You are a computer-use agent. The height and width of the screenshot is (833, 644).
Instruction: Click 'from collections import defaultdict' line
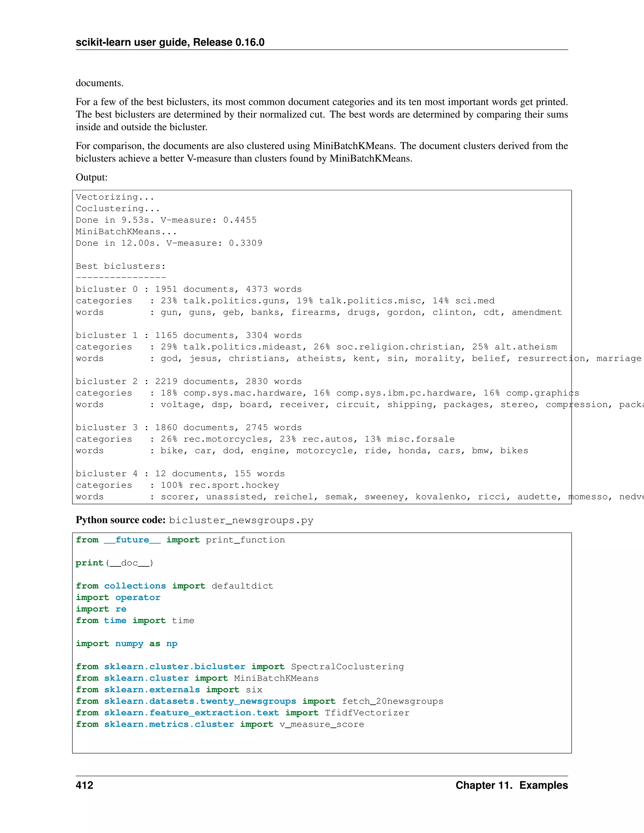[x=174, y=586]
